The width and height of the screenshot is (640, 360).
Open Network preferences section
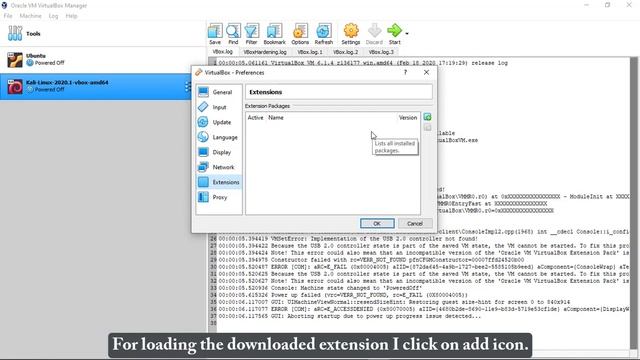[219, 167]
